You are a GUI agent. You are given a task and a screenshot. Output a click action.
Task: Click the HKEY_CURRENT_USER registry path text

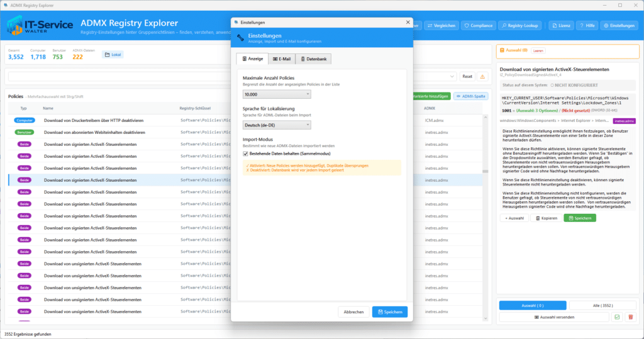click(565, 100)
